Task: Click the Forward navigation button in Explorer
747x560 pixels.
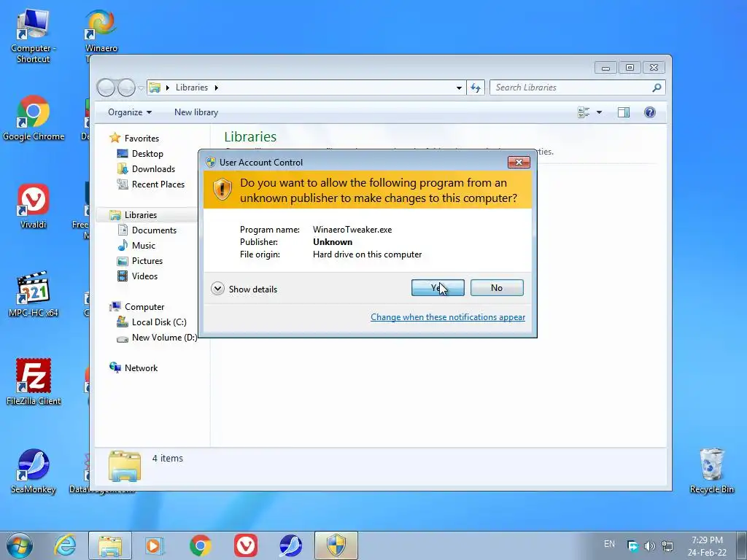Action: [126, 87]
